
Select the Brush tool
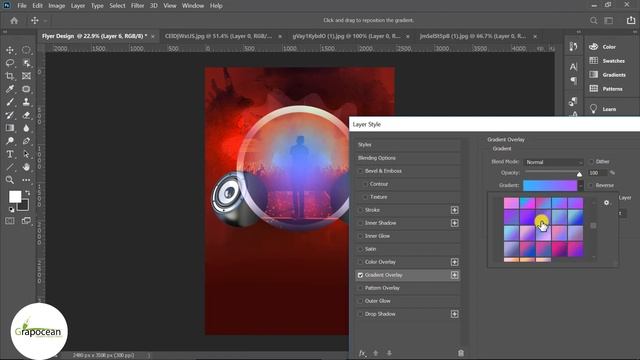[x=10, y=102]
